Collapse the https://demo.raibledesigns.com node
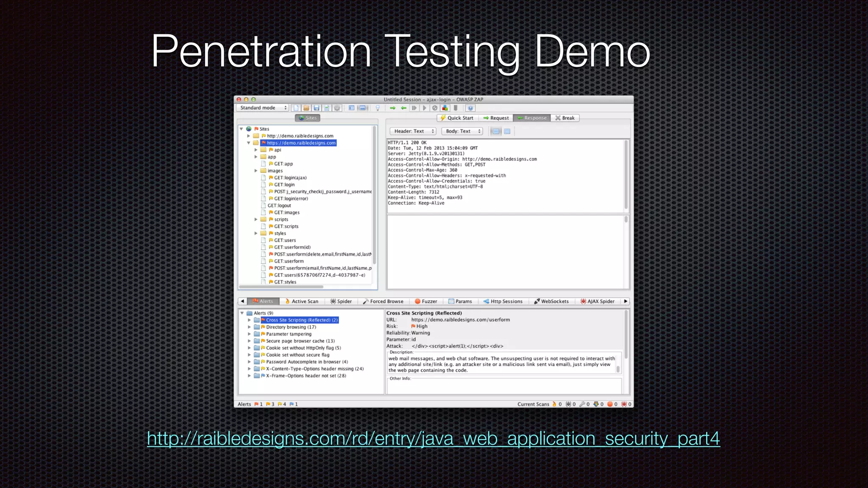 point(249,143)
